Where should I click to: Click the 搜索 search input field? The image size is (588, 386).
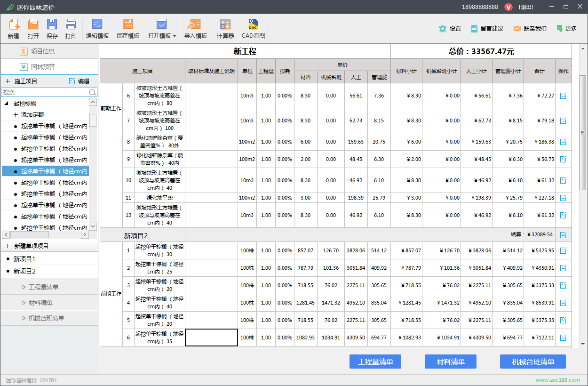(x=45, y=92)
